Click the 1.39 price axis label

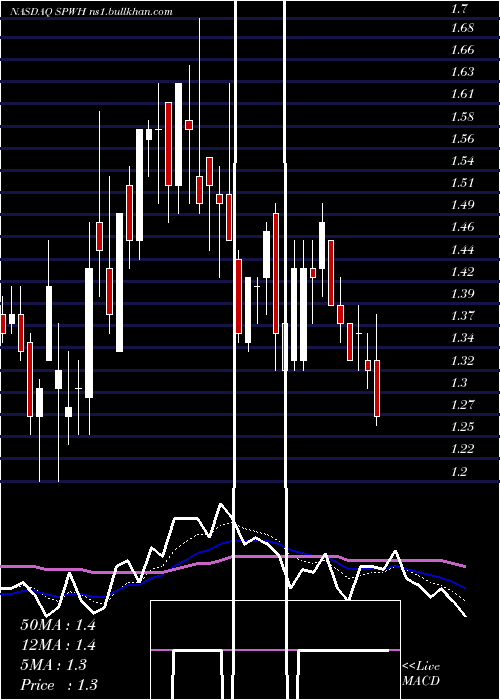click(x=462, y=294)
